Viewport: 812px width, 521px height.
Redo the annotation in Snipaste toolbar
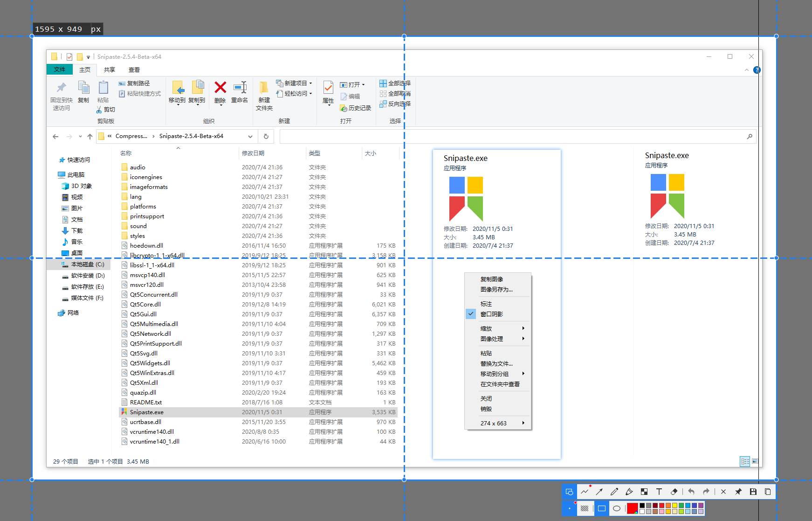[x=706, y=492]
